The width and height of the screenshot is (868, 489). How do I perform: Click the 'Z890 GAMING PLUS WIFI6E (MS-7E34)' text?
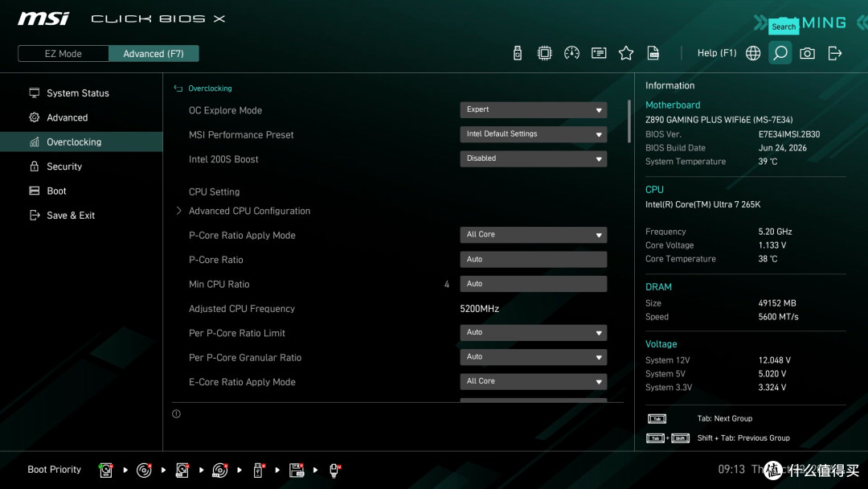coord(719,120)
